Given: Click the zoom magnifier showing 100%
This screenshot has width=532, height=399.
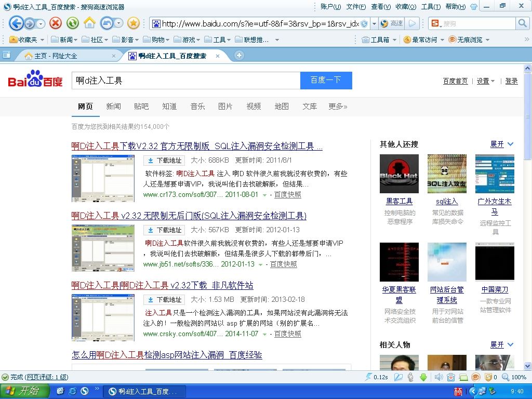Looking at the screenshot, I should (x=514, y=377).
